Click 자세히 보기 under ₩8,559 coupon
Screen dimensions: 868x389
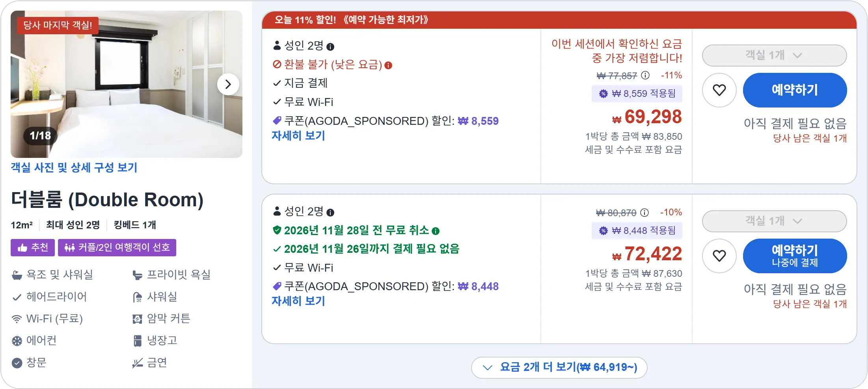(298, 136)
